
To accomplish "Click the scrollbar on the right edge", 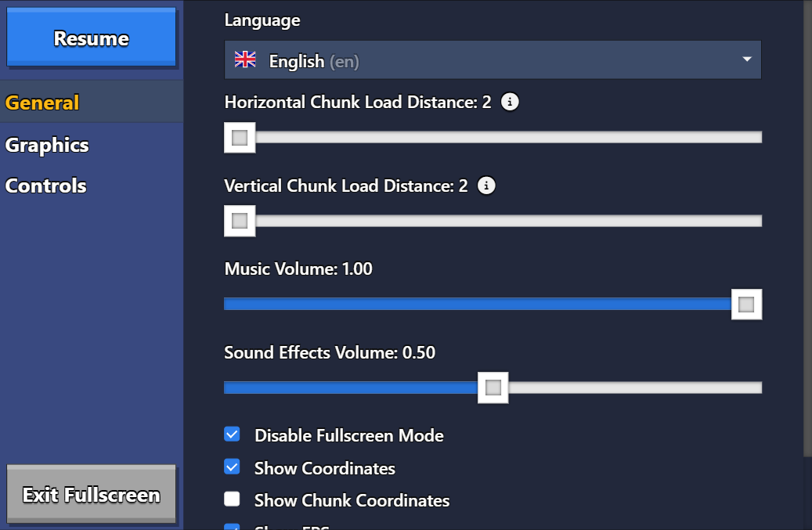I will [807, 235].
